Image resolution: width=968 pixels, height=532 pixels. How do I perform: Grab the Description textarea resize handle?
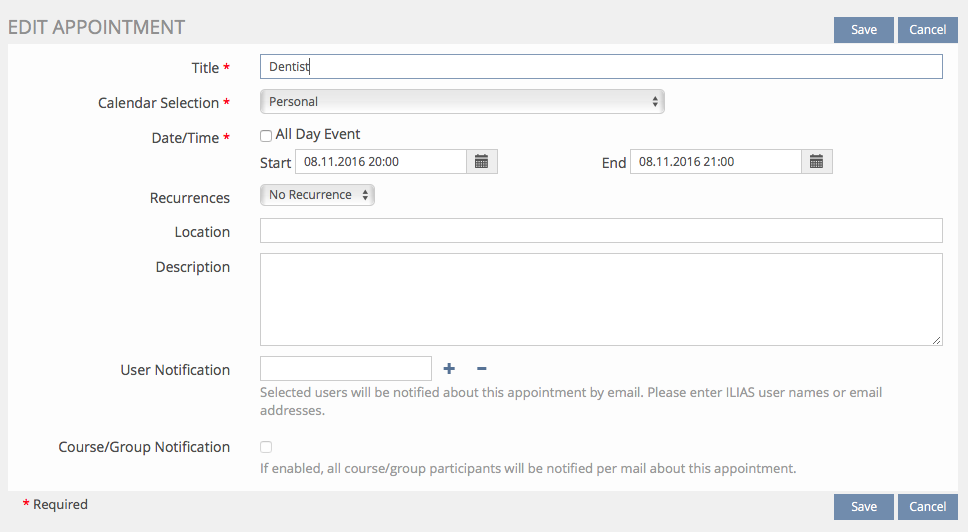tap(937, 340)
